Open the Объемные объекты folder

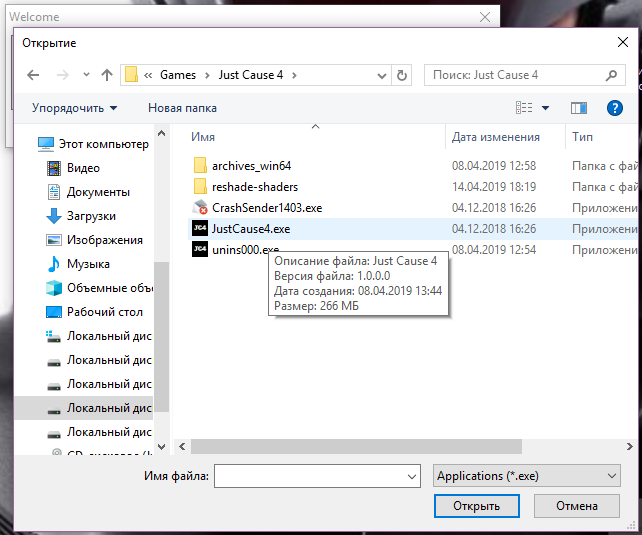(100, 288)
